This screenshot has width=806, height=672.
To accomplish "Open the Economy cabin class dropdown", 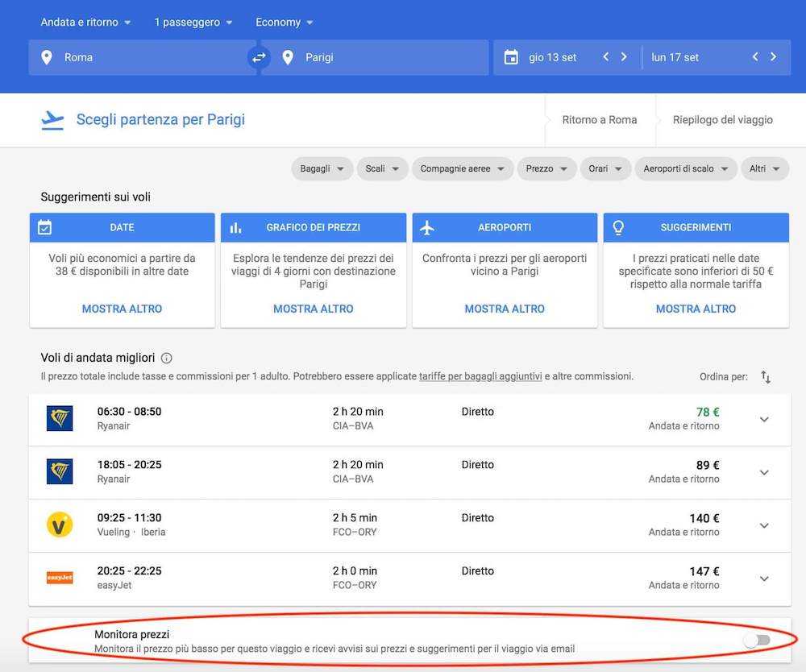I will click(284, 22).
